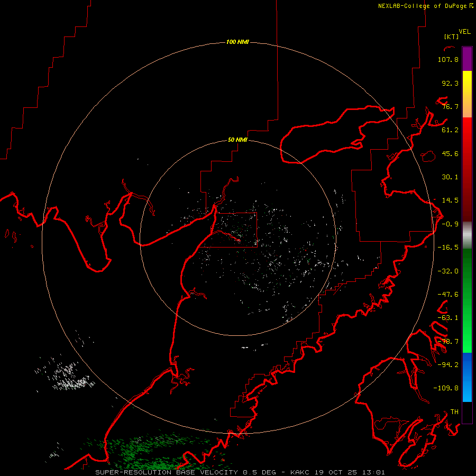Click the -16.5 velocity scale value

[x=448, y=248]
